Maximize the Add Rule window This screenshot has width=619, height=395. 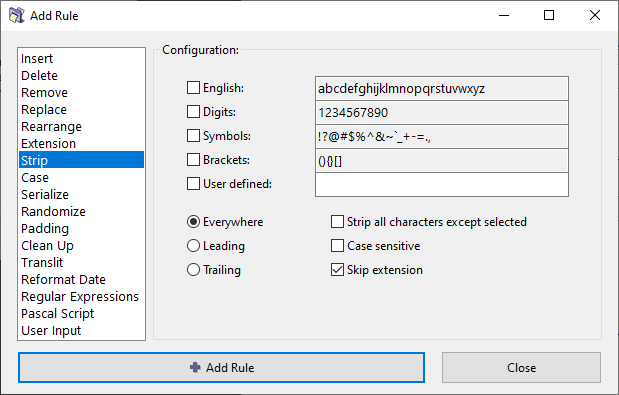click(x=549, y=15)
